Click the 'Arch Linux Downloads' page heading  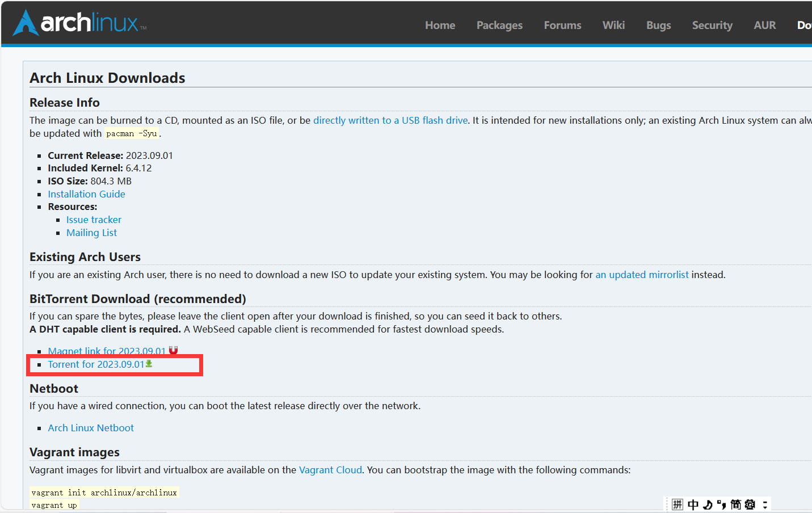[107, 78]
